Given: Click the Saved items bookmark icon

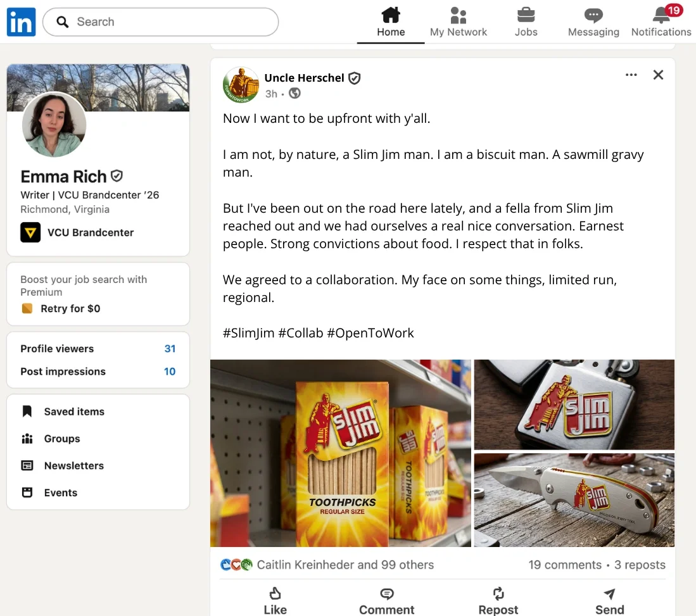Looking at the screenshot, I should pyautogui.click(x=27, y=412).
